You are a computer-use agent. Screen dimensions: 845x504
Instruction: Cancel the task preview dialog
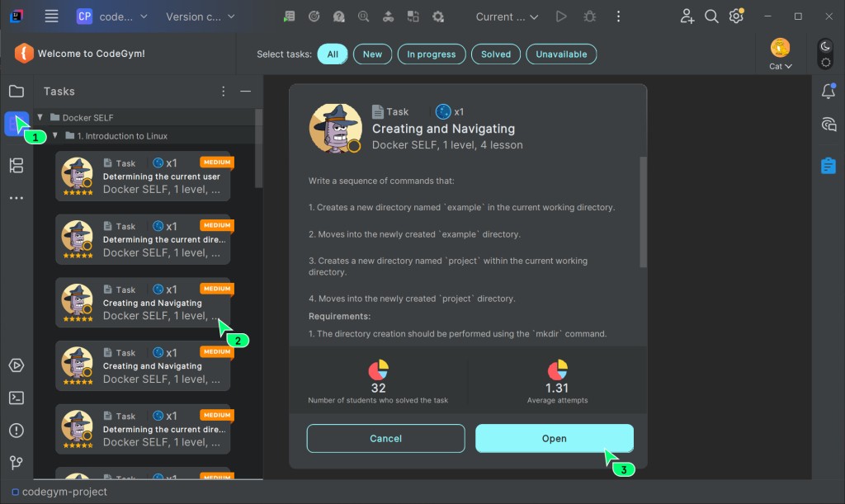385,439
